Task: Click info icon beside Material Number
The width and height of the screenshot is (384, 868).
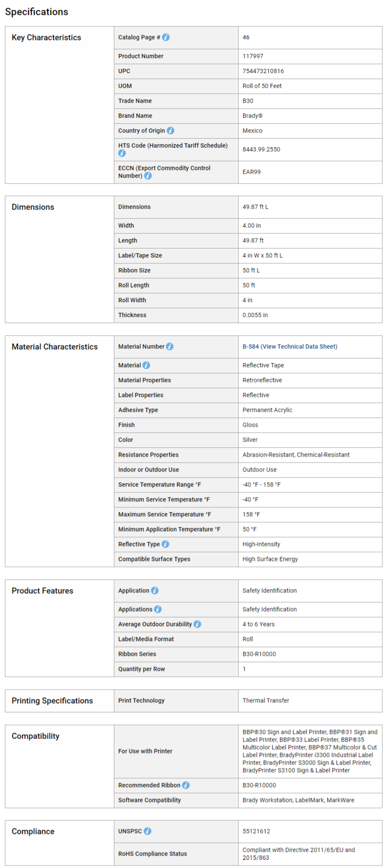Action: [x=169, y=347]
